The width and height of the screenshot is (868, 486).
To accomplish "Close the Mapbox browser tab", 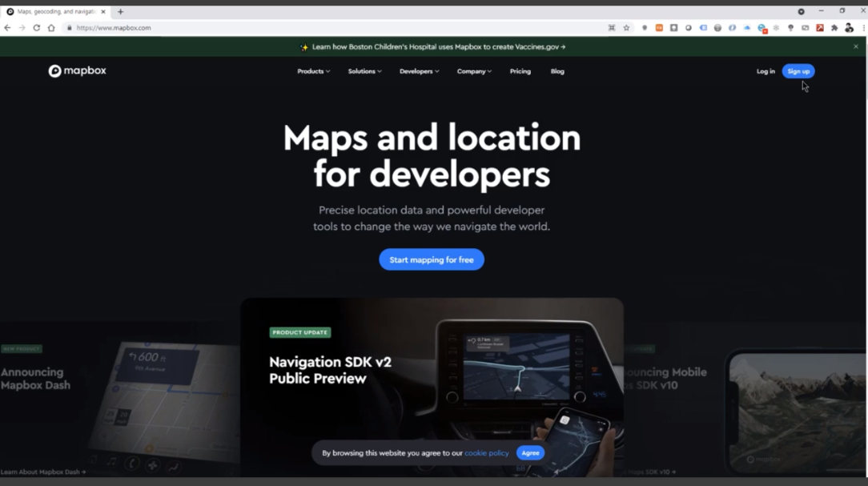I will (x=103, y=12).
